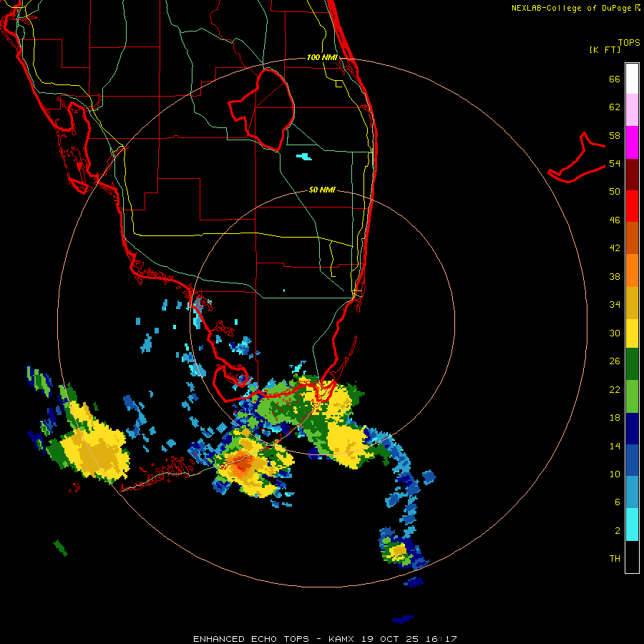
Task: Pick the dark red (maroon) legend swatch
Action: point(632,174)
